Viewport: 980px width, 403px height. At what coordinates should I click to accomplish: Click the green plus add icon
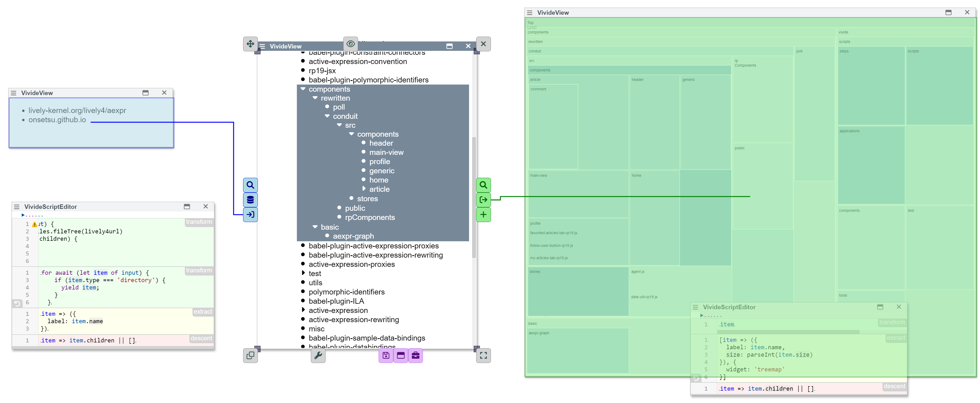483,215
